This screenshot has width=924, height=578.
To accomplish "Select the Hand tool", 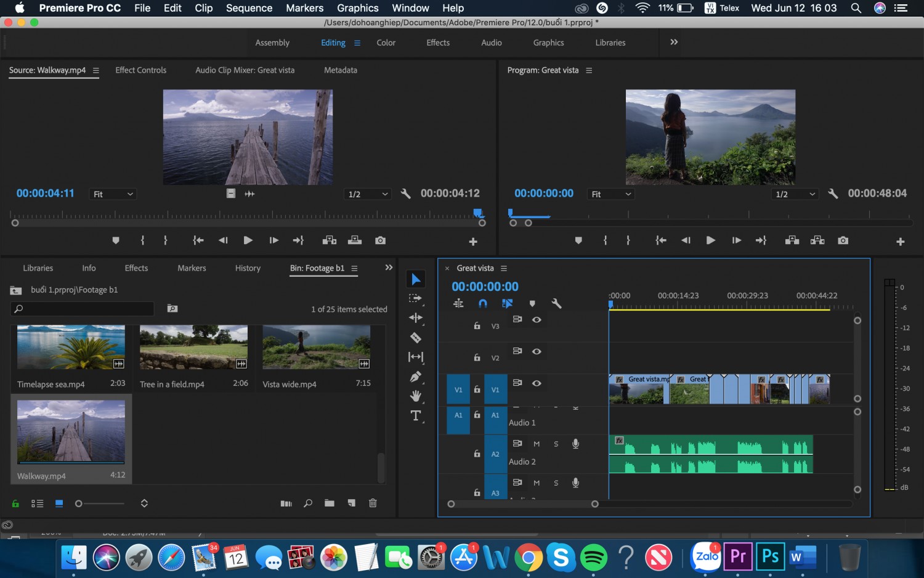I will pyautogui.click(x=416, y=396).
